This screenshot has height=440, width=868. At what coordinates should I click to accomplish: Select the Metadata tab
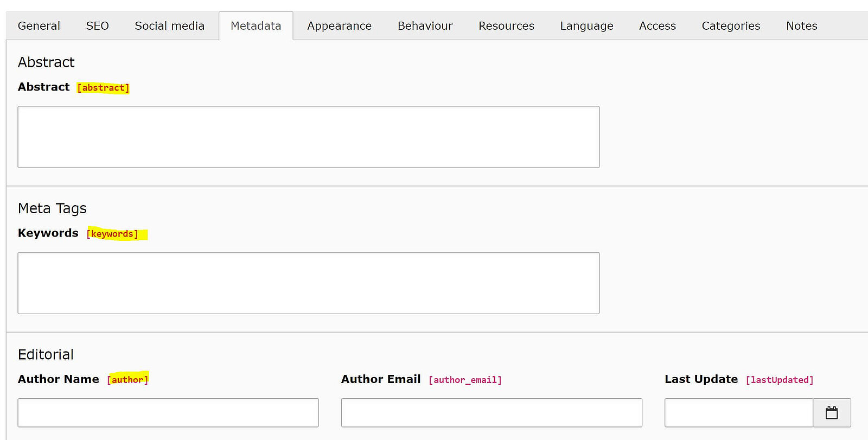(x=256, y=26)
